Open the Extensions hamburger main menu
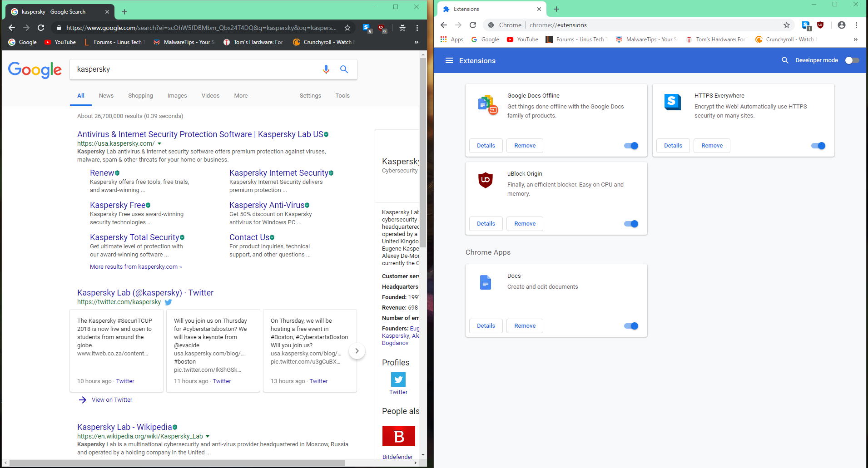Screen dimensions: 868x468 click(449, 60)
